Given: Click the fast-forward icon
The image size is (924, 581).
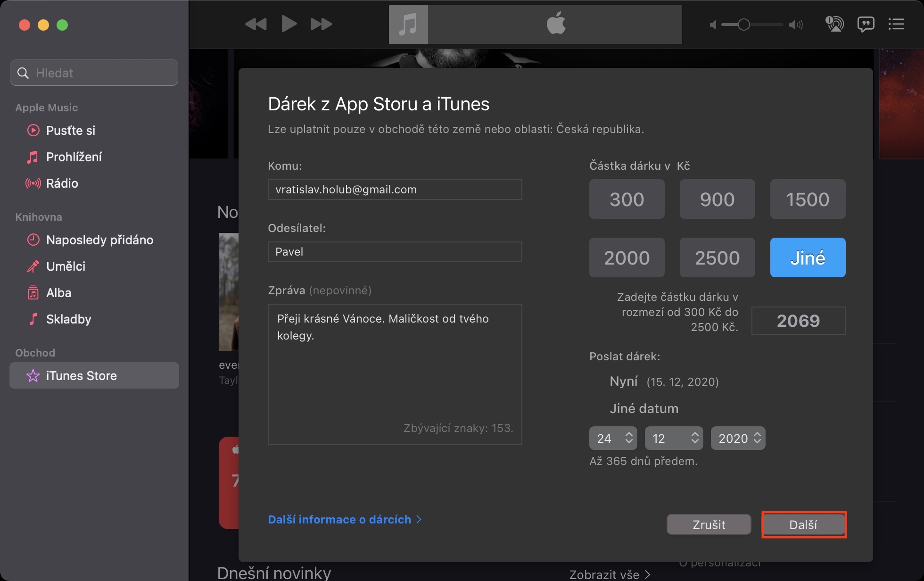Looking at the screenshot, I should point(321,24).
